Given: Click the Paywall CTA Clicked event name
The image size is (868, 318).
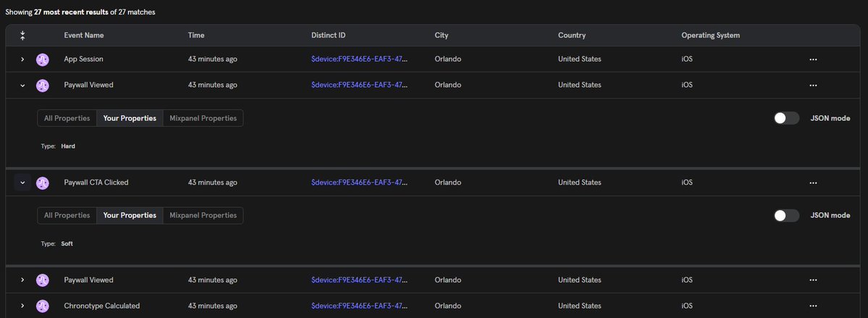Looking at the screenshot, I should [x=96, y=183].
